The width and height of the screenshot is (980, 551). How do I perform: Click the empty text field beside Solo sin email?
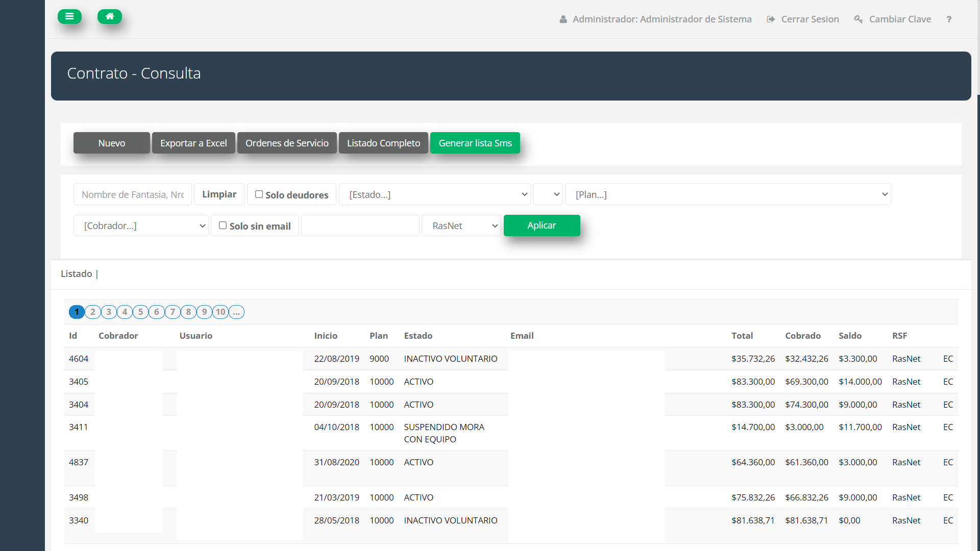click(x=360, y=226)
